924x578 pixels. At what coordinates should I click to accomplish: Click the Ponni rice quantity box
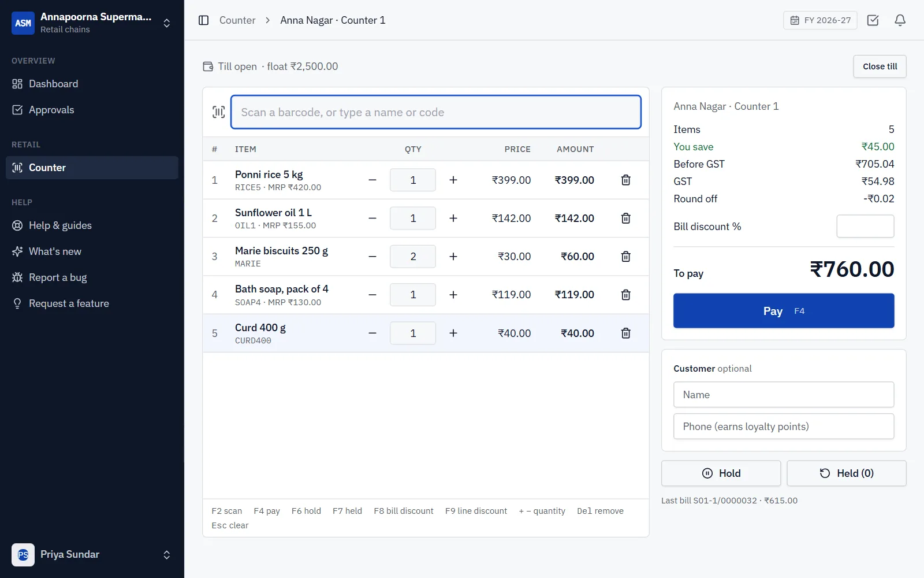[413, 180]
